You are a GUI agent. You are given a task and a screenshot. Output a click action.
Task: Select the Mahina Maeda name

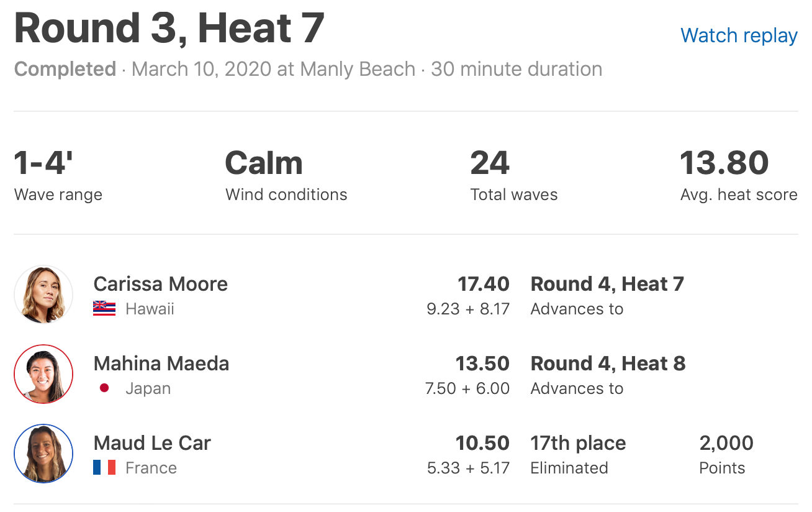161,363
